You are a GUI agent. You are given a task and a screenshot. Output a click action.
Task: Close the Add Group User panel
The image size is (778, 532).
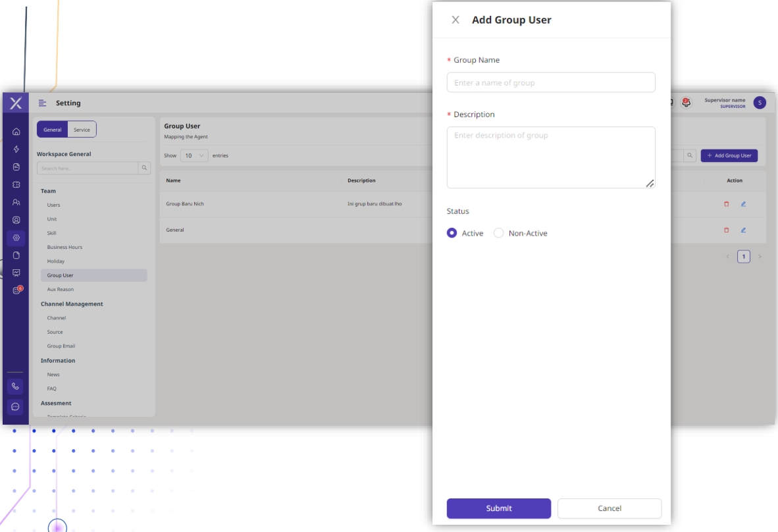(455, 20)
